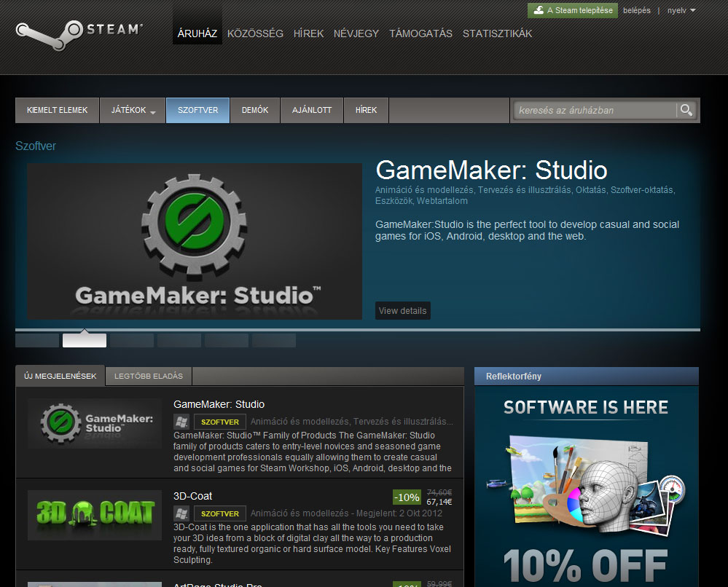This screenshot has height=587, width=728.
Task: Click the search magnifier icon
Action: click(686, 110)
